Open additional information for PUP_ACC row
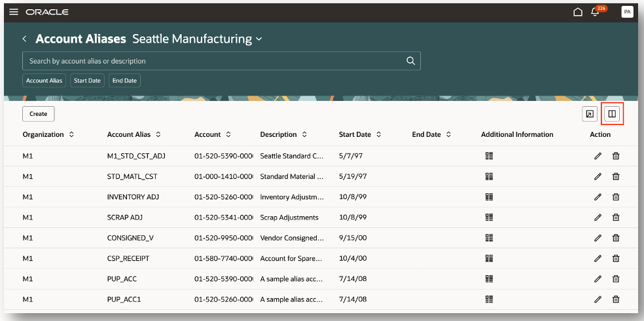The image size is (644, 321). pyautogui.click(x=489, y=278)
